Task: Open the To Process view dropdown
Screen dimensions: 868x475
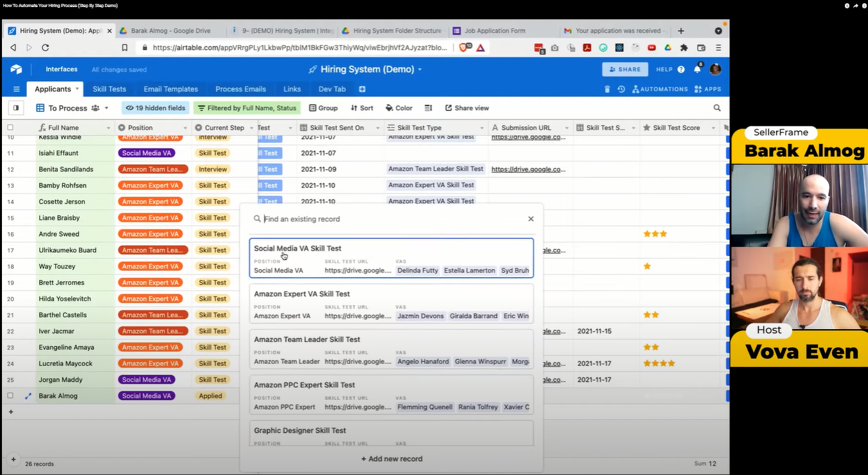Action: click(72, 108)
